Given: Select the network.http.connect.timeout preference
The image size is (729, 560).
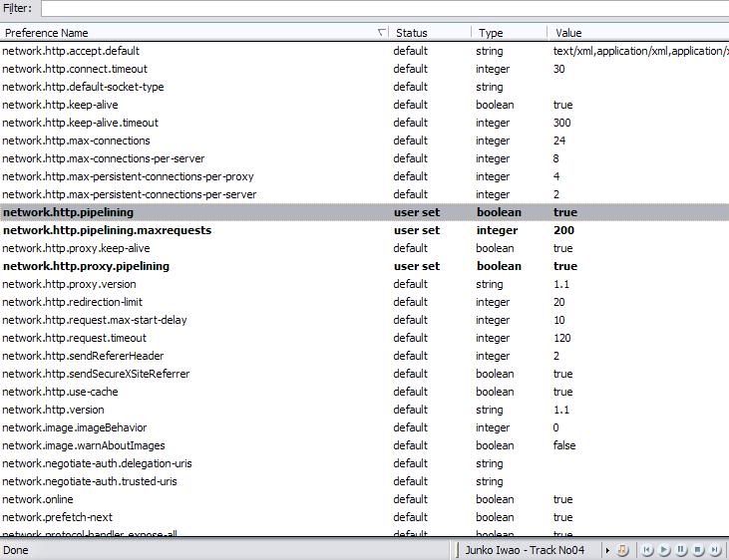Looking at the screenshot, I should click(75, 69).
